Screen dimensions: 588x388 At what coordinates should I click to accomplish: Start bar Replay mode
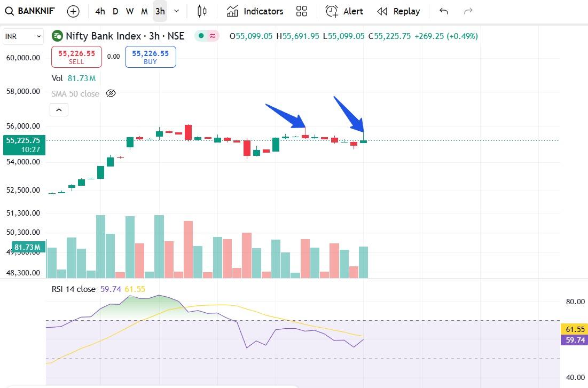(398, 11)
